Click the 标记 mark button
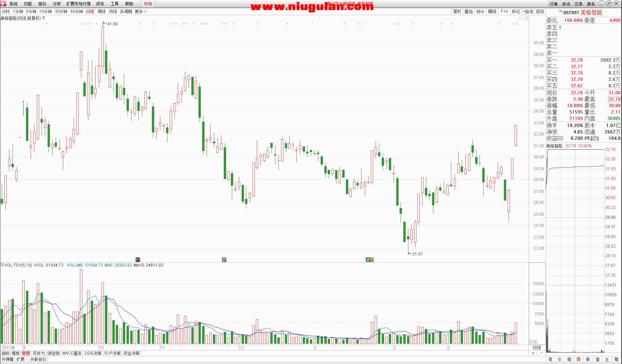Image resolution: width=622 pixels, height=364 pixels. pos(516,11)
